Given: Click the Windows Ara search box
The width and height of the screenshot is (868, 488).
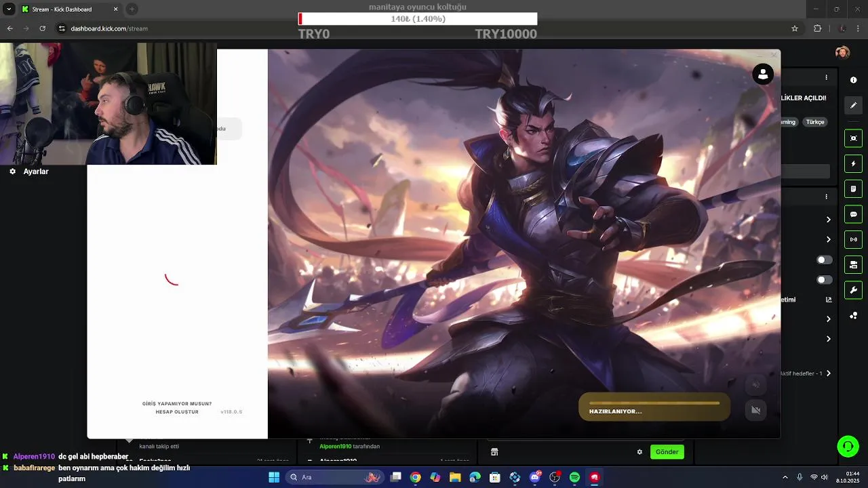Looking at the screenshot, I should pyautogui.click(x=336, y=477).
